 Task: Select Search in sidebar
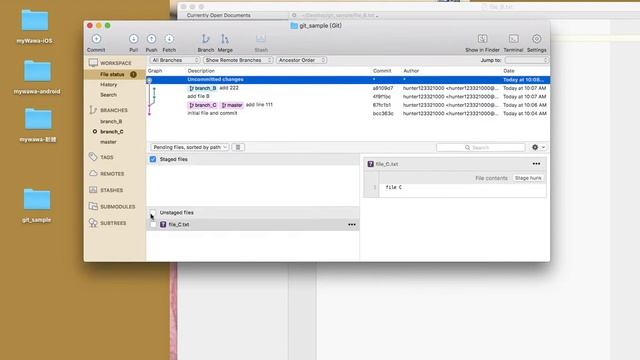pos(108,95)
